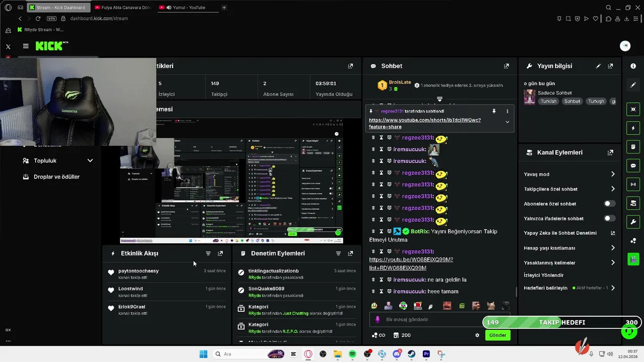Edit stream info pencil in Yayın bilgisi header
This screenshot has width=644, height=362.
click(x=598, y=66)
